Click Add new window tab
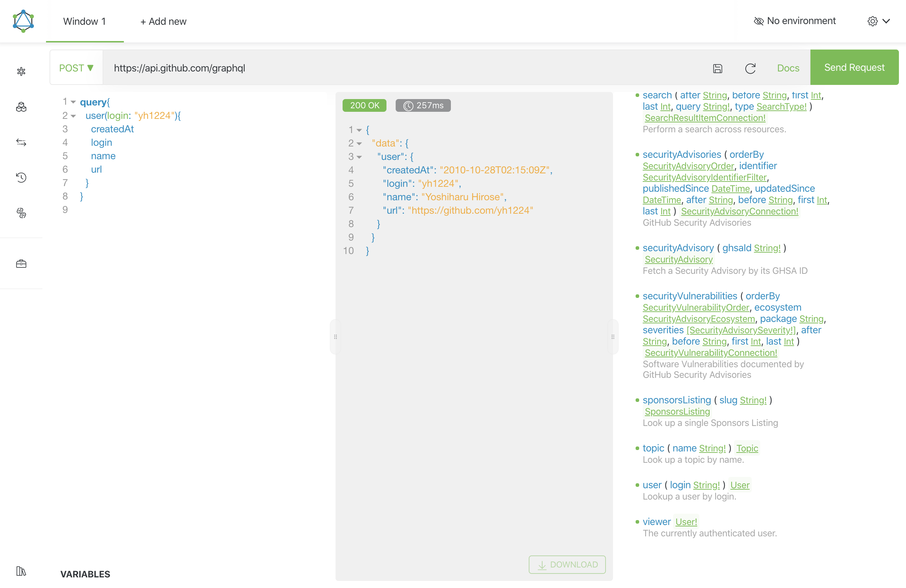Image resolution: width=906 pixels, height=588 pixels. coord(162,21)
